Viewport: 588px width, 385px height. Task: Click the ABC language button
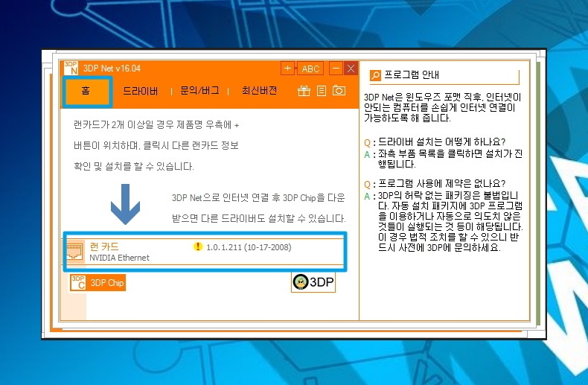[310, 69]
